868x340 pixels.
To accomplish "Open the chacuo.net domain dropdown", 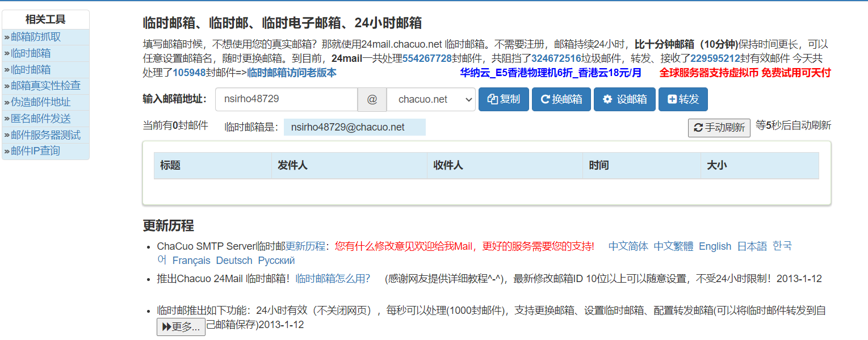I will 431,99.
